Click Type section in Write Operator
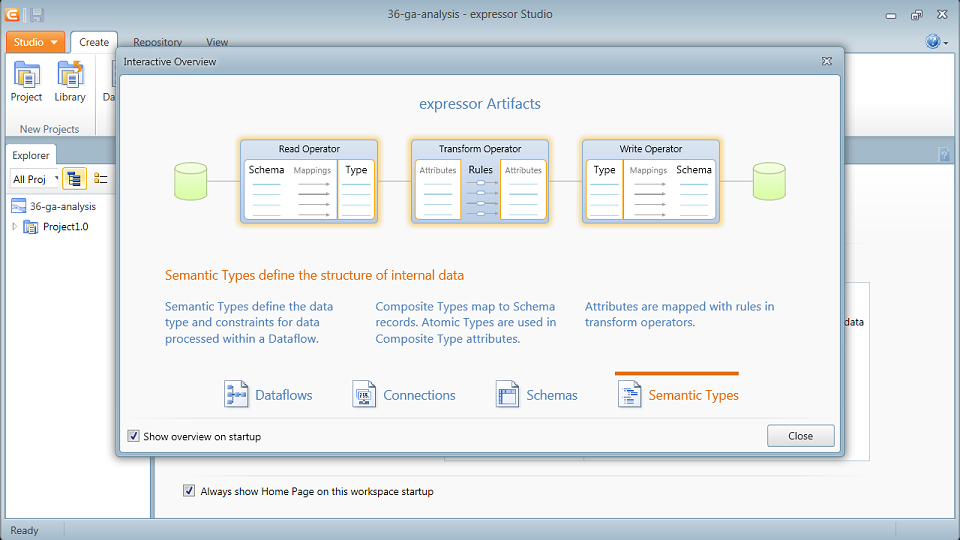960x540 pixels. click(x=604, y=189)
